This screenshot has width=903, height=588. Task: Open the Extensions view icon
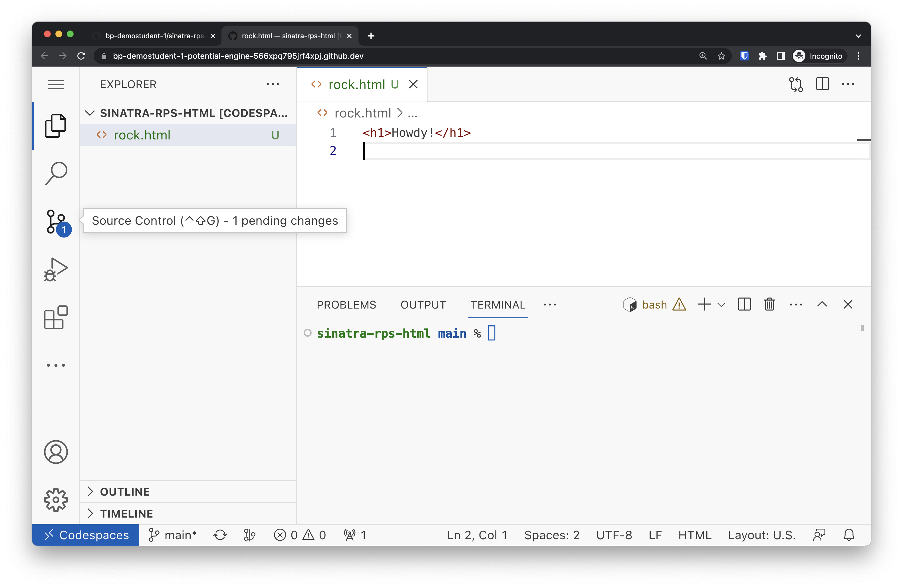(56, 317)
